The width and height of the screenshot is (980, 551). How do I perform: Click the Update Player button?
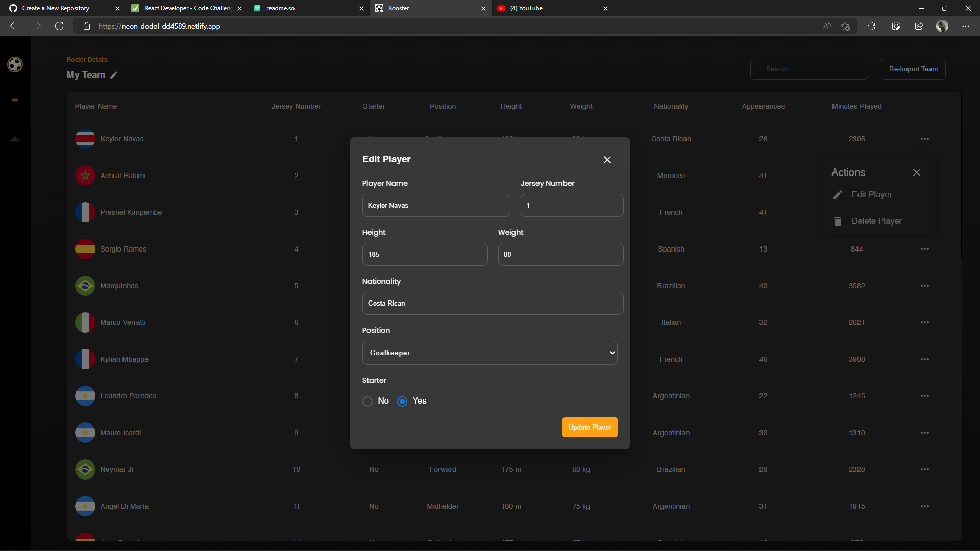pyautogui.click(x=590, y=427)
